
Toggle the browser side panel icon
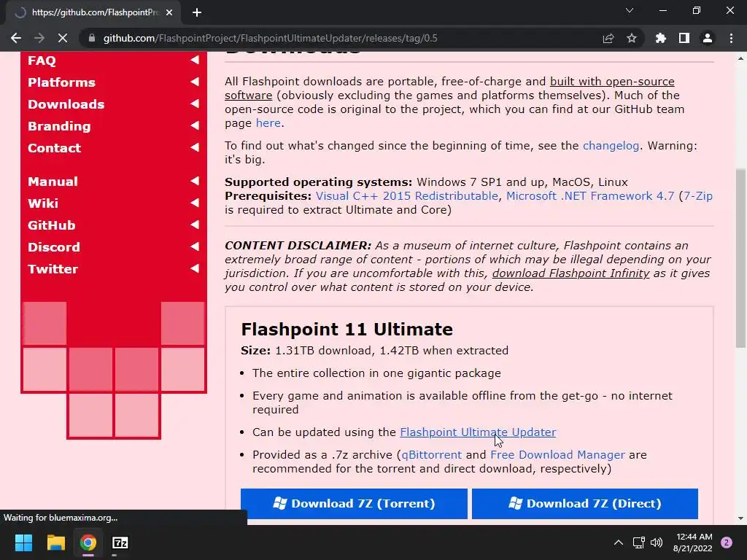(x=684, y=38)
